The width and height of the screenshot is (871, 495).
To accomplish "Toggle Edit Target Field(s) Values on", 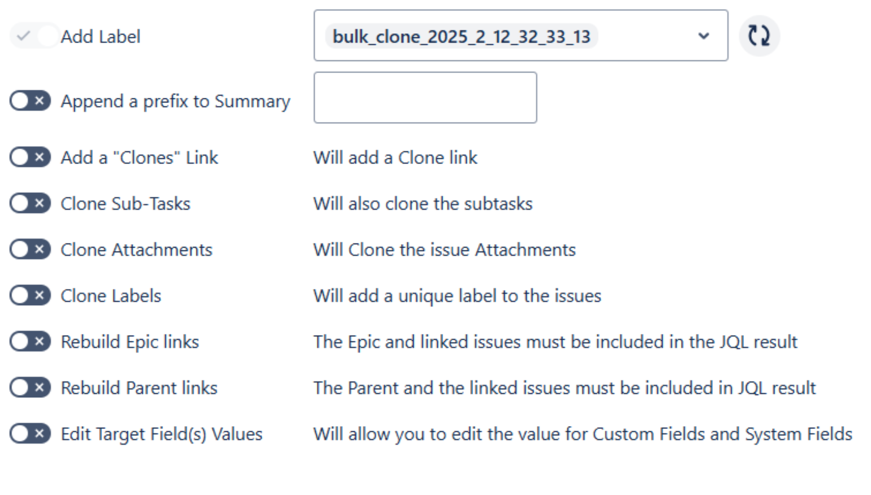I will point(29,433).
